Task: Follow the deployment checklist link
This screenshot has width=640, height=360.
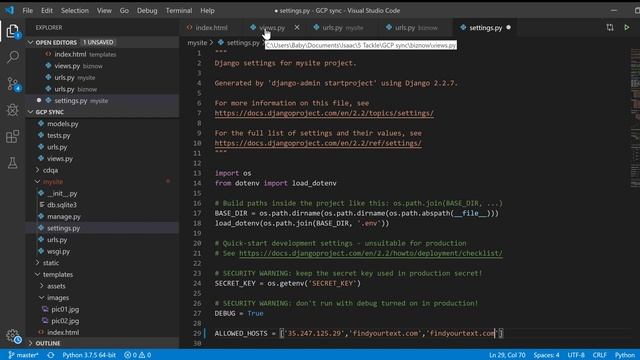Action: 371,253
